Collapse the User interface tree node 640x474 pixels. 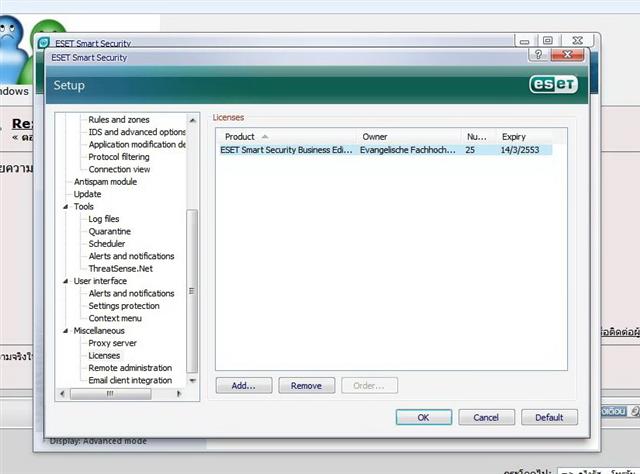coord(65,281)
